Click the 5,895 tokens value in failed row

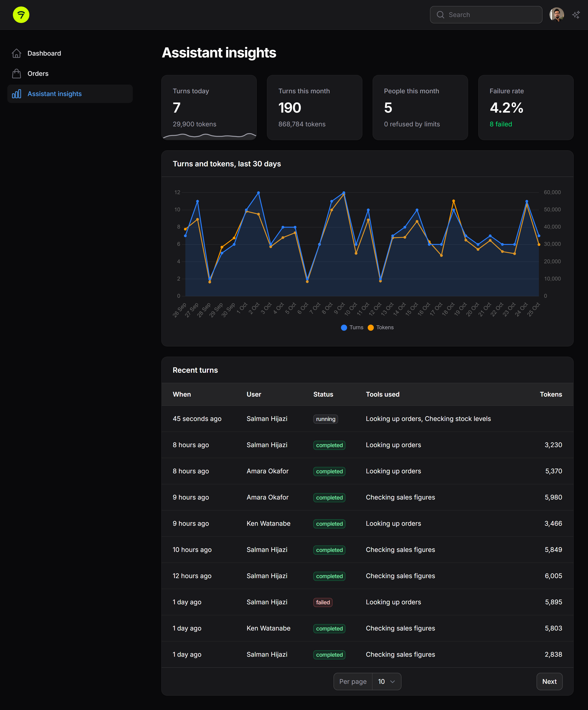[554, 602]
